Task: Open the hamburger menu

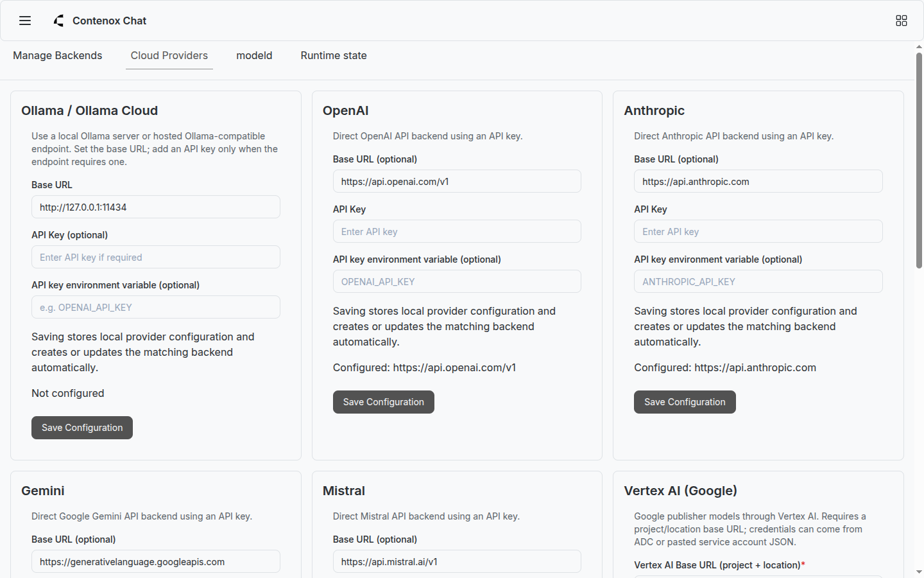Action: [x=25, y=21]
